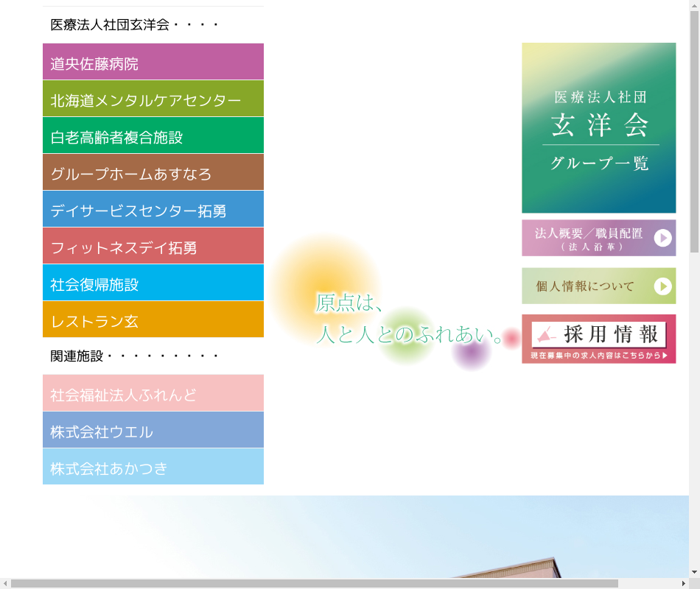The width and height of the screenshot is (700, 589).
Task: Click the vertical scrollbar up arrow
Action: (694, 5)
